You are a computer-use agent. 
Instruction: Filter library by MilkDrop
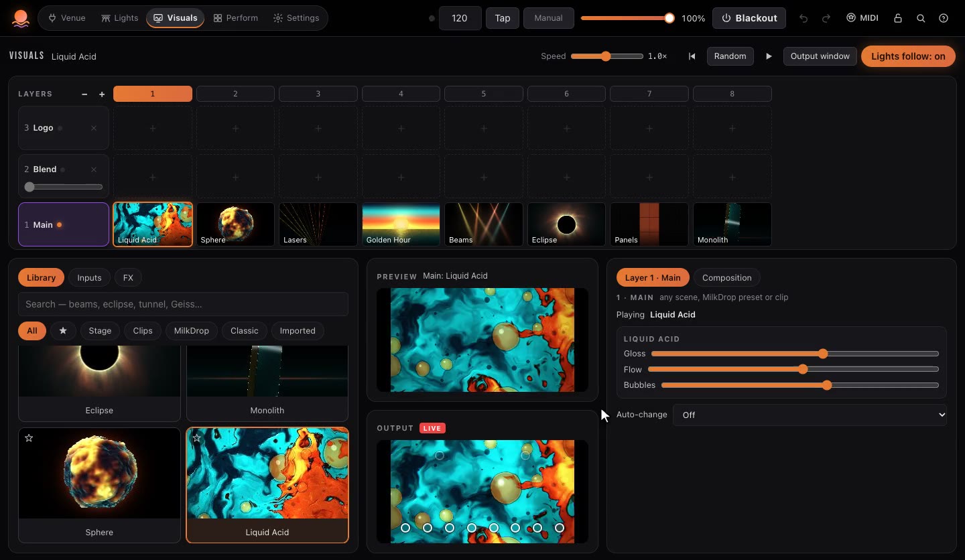pos(191,331)
